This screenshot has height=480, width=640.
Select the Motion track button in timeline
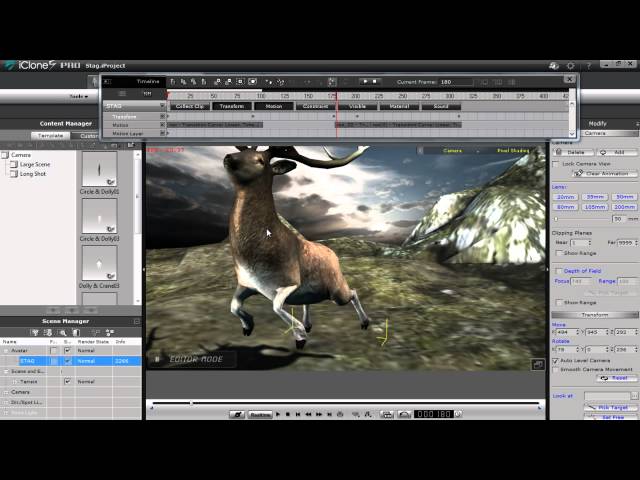tap(273, 107)
